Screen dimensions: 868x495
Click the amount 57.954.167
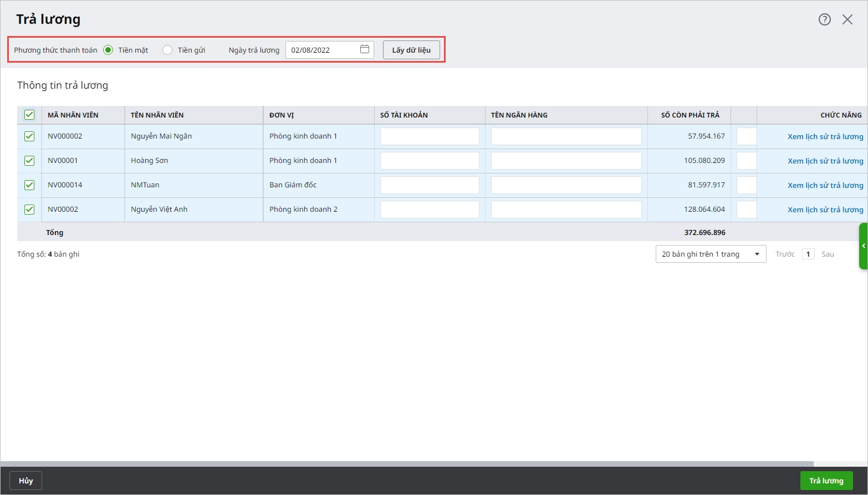click(707, 136)
